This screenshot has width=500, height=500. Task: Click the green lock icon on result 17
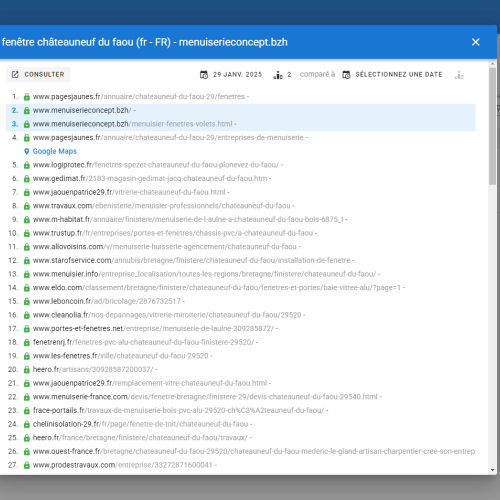pyautogui.click(x=27, y=329)
